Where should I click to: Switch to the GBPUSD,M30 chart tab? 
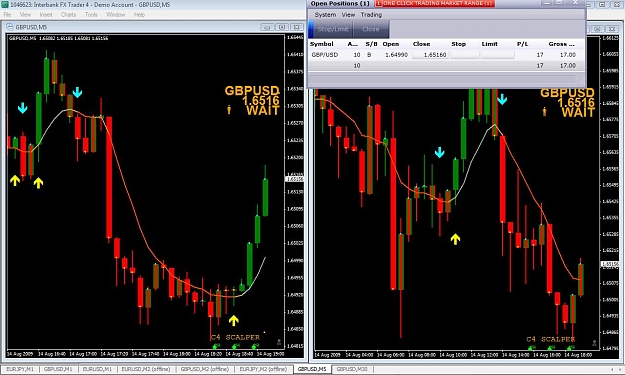352,369
